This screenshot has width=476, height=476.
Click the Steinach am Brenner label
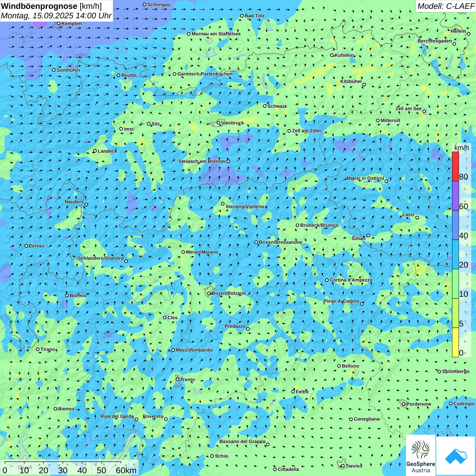coord(202,161)
